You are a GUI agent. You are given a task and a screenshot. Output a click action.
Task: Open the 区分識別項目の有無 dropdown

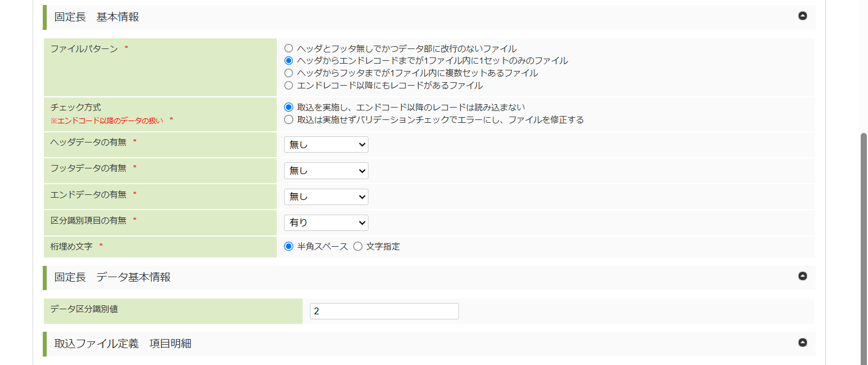click(x=326, y=222)
